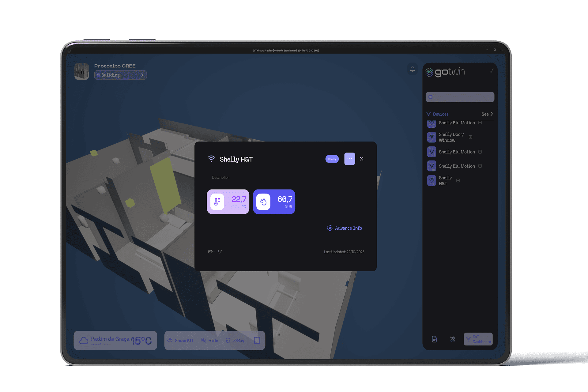Screen dimensions: 588x392
Task: Click the Shelly tag button
Action: click(x=332, y=159)
